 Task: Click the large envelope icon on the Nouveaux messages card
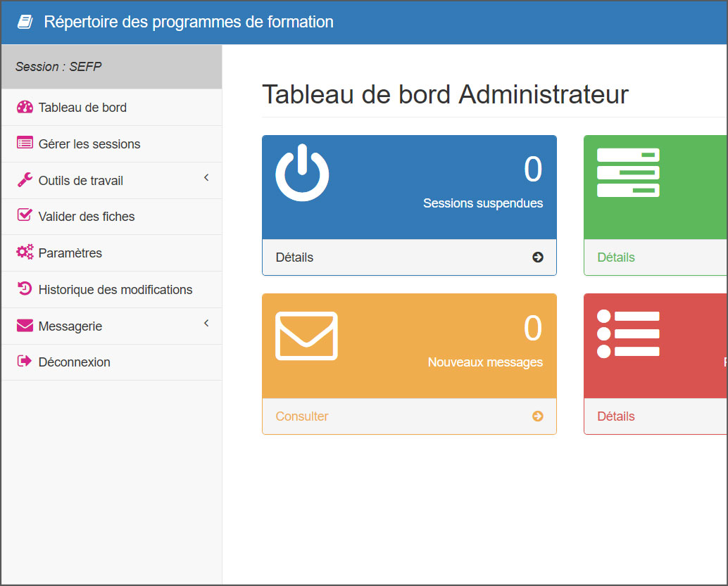306,336
